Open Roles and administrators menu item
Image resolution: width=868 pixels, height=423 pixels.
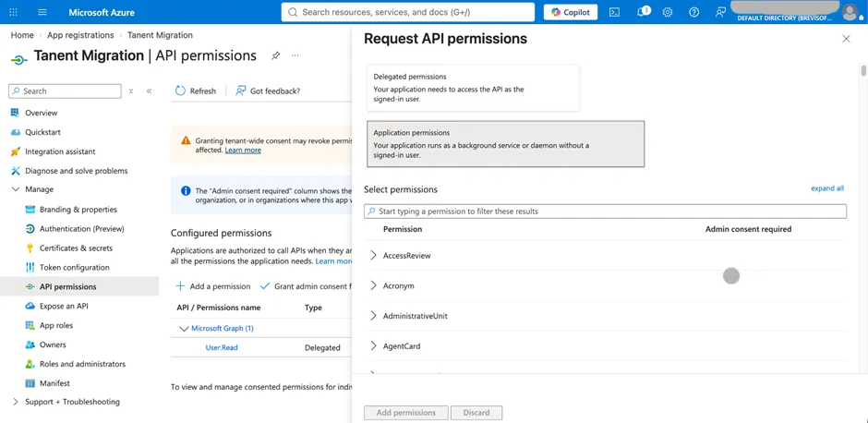pos(82,364)
